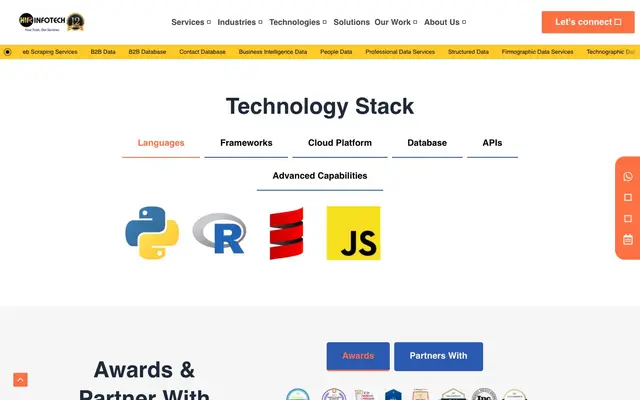Switch to the Cloud Platform tab
Image resolution: width=640 pixels, height=400 pixels.
pos(340,143)
